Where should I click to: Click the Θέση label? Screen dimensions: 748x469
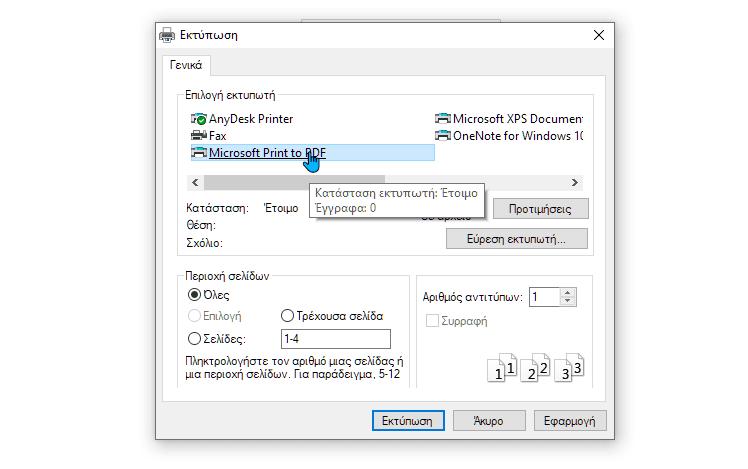[x=201, y=225]
